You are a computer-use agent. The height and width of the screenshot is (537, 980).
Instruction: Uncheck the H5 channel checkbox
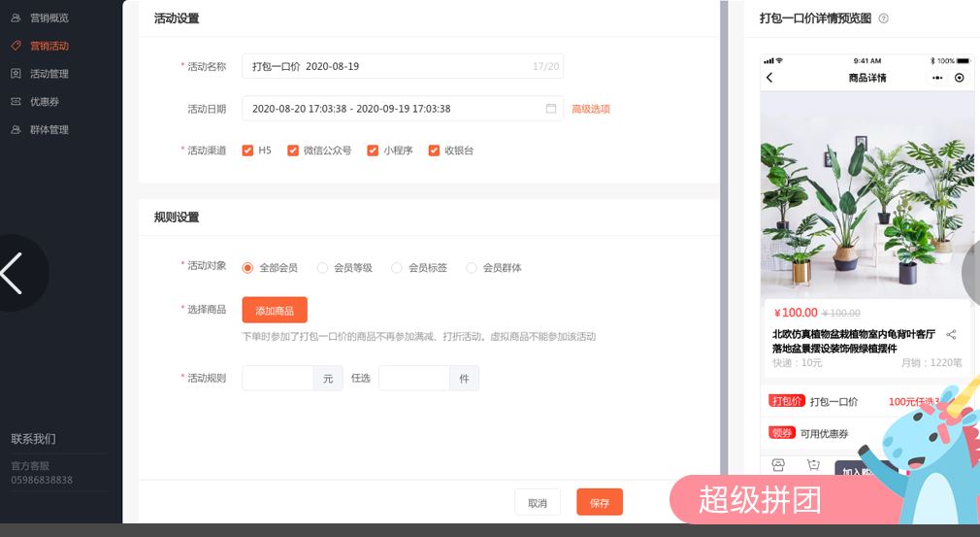[248, 151]
